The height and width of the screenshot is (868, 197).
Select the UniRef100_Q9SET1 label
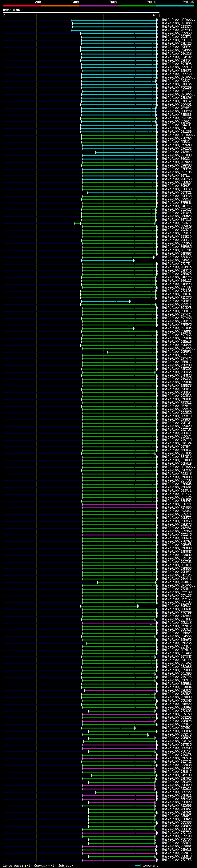[x=176, y=37]
